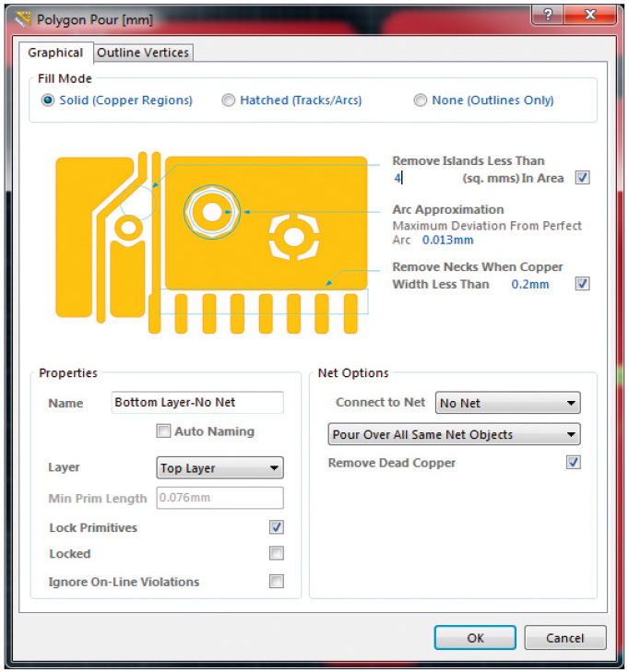
Task: Enable the Locked checkbox
Action: pos(276,554)
